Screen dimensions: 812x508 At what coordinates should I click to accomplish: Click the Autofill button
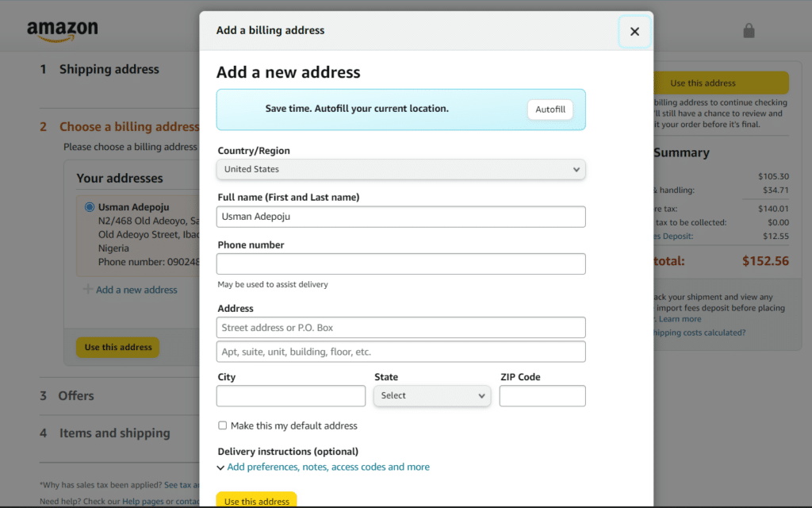pos(550,109)
